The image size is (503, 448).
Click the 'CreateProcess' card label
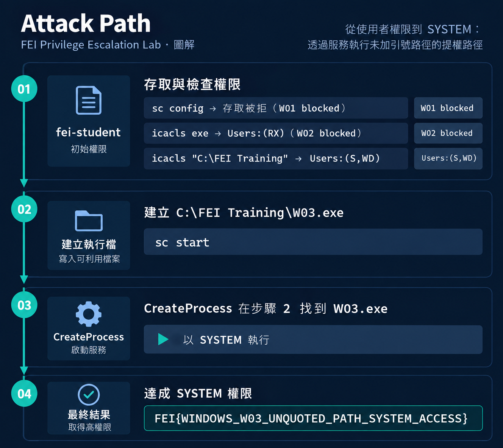click(89, 337)
